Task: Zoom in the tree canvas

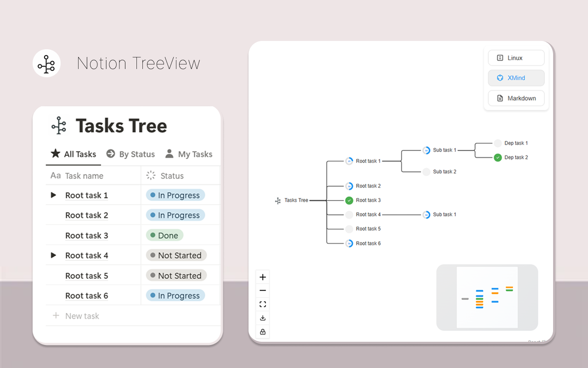Action: point(263,277)
